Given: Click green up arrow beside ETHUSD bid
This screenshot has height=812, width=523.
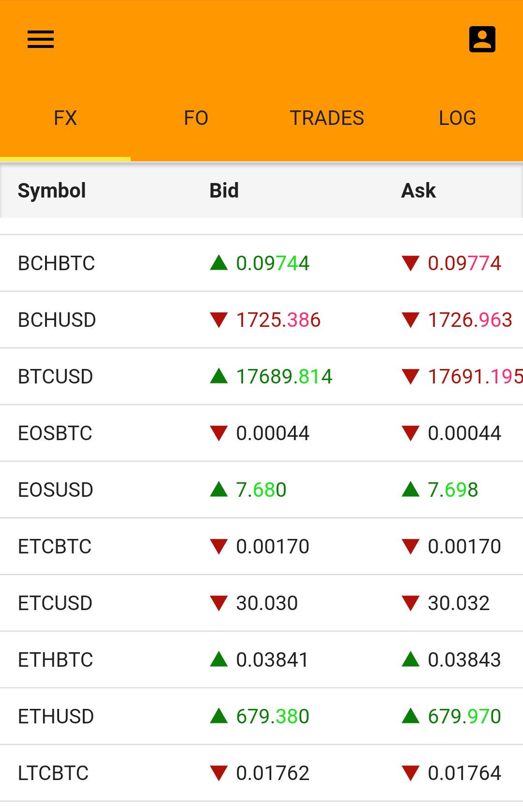Looking at the screenshot, I should click(219, 716).
